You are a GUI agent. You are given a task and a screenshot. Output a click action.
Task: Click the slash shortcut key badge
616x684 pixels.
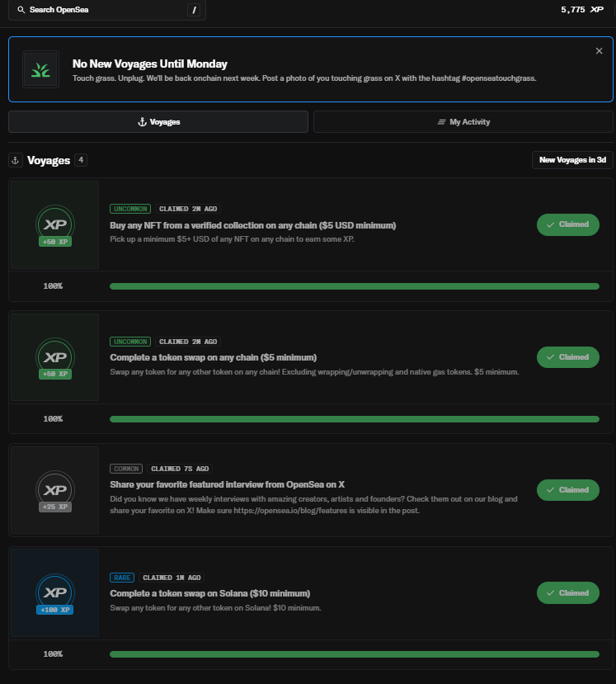pyautogui.click(x=194, y=10)
